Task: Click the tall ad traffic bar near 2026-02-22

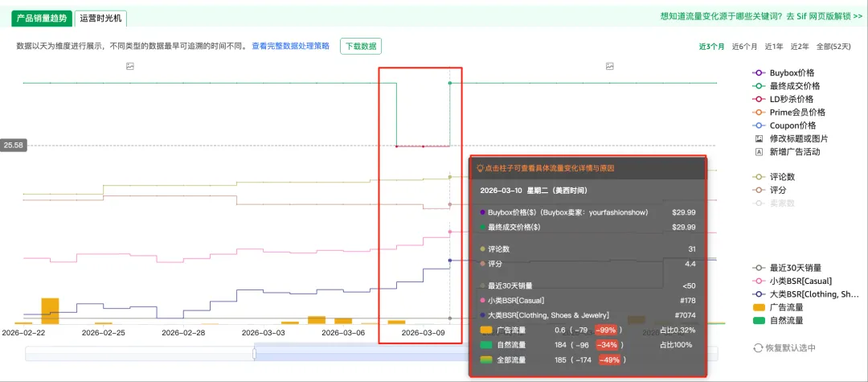Action: pyautogui.click(x=51, y=310)
